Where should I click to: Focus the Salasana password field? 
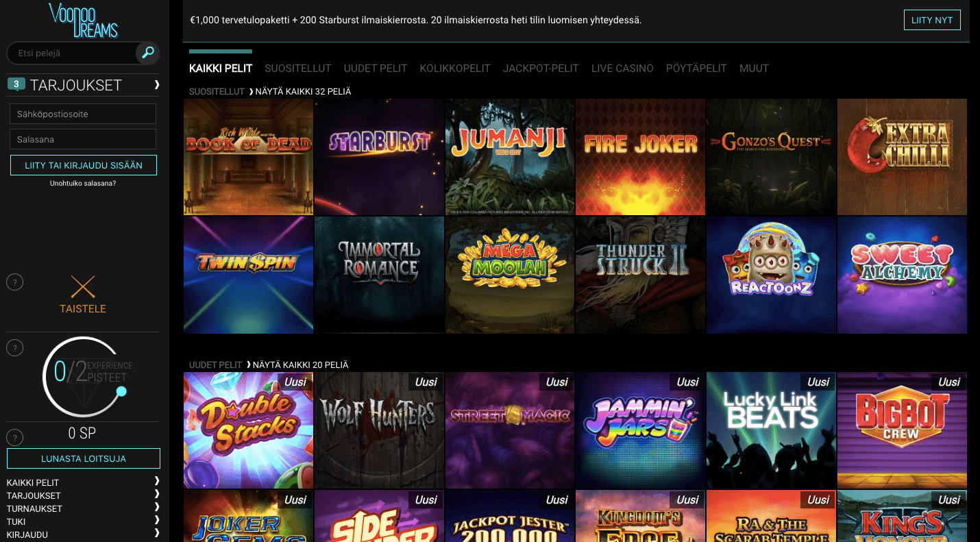[x=83, y=139]
